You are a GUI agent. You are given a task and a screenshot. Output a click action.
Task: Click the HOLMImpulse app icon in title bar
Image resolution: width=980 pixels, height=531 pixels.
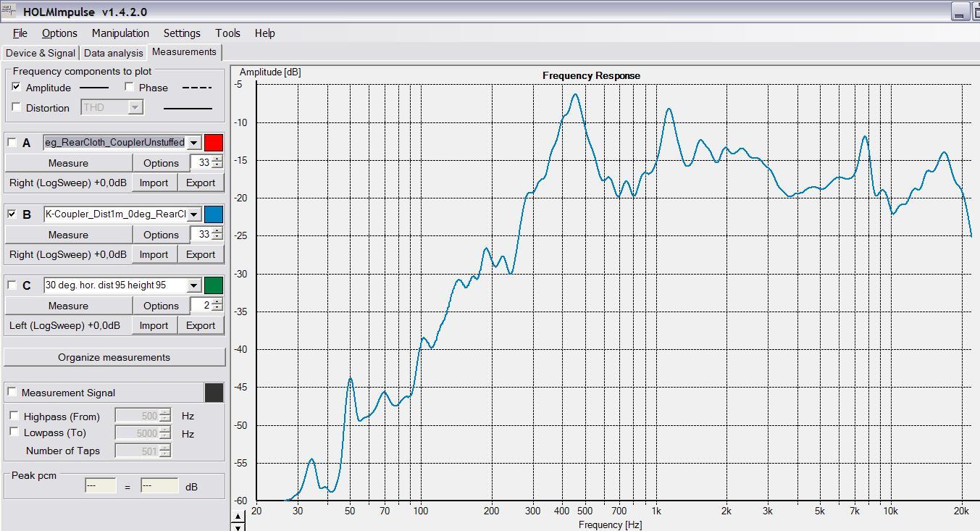(x=9, y=11)
